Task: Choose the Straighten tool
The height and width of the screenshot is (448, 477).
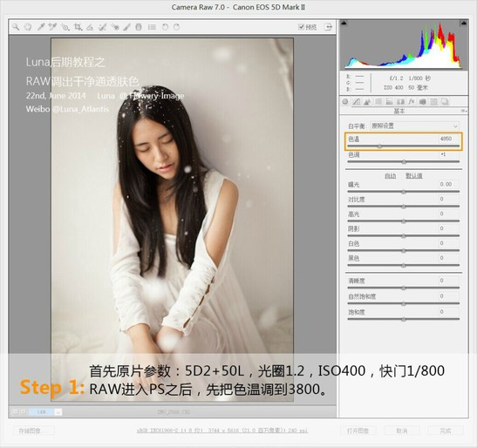Action: [90, 27]
